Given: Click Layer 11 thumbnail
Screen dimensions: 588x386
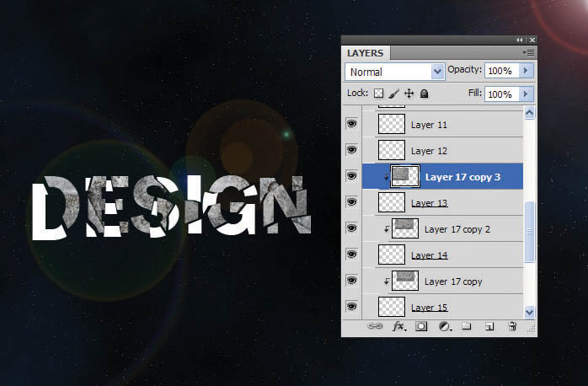Looking at the screenshot, I should (x=392, y=124).
